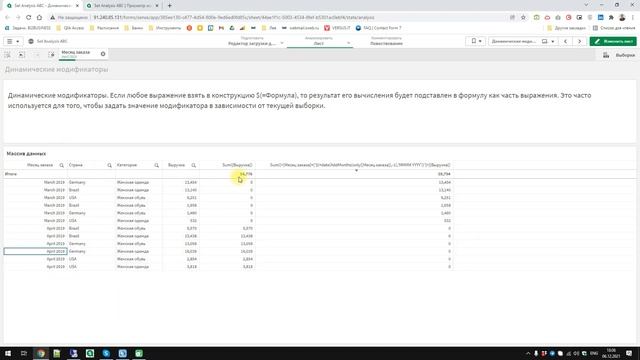Open the browser extensions puzzle icon

[611, 18]
